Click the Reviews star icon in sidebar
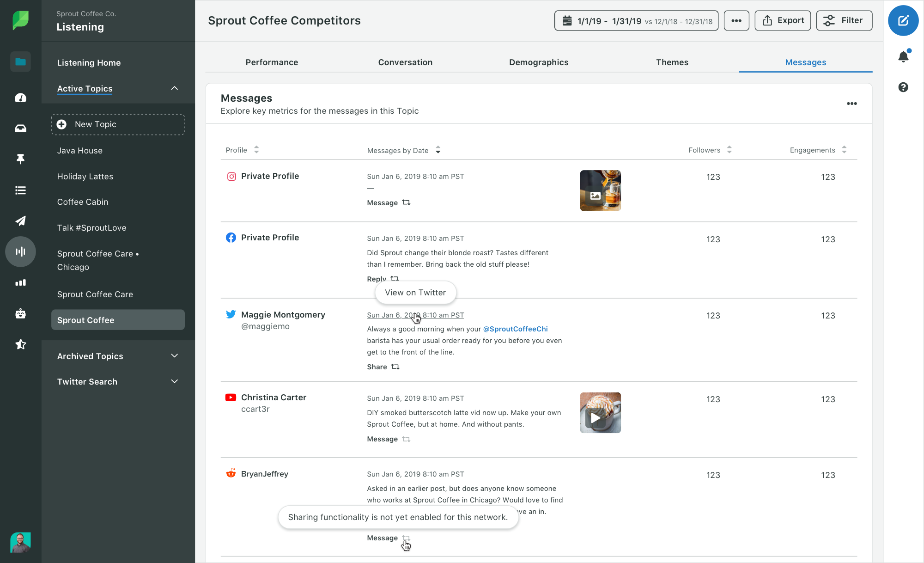Image resolution: width=924 pixels, height=563 pixels. point(20,344)
